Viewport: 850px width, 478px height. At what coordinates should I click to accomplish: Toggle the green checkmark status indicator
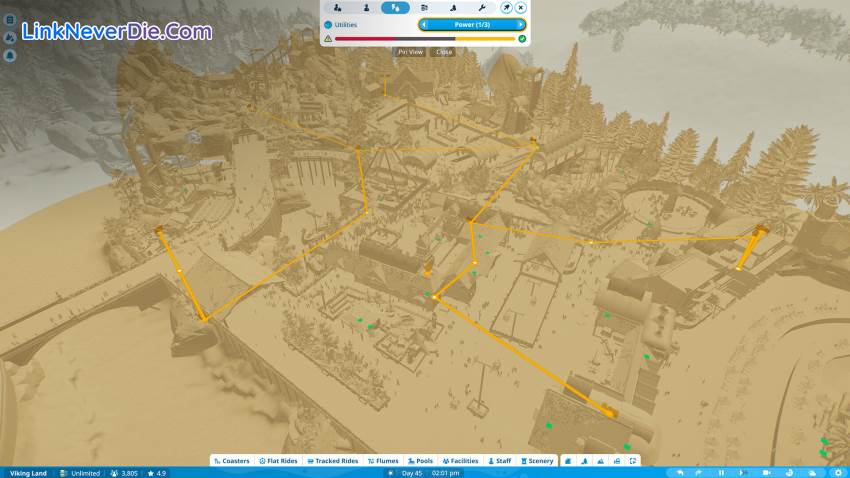(522, 39)
